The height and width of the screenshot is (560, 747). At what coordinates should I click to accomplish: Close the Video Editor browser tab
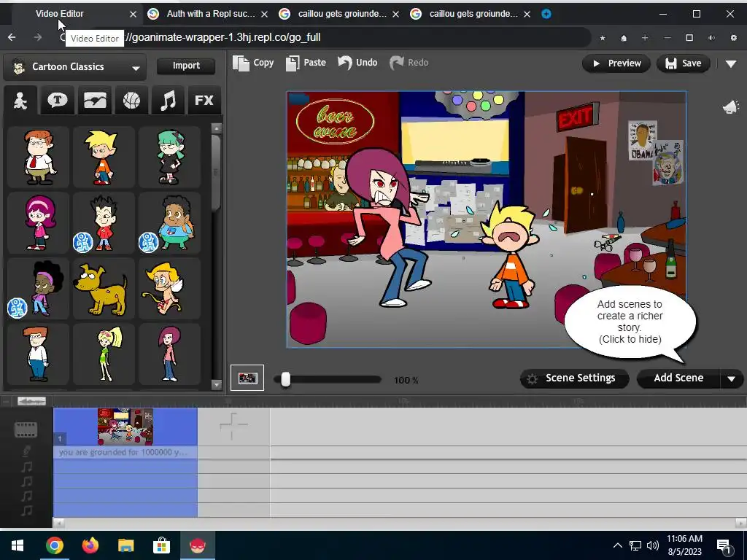(133, 15)
